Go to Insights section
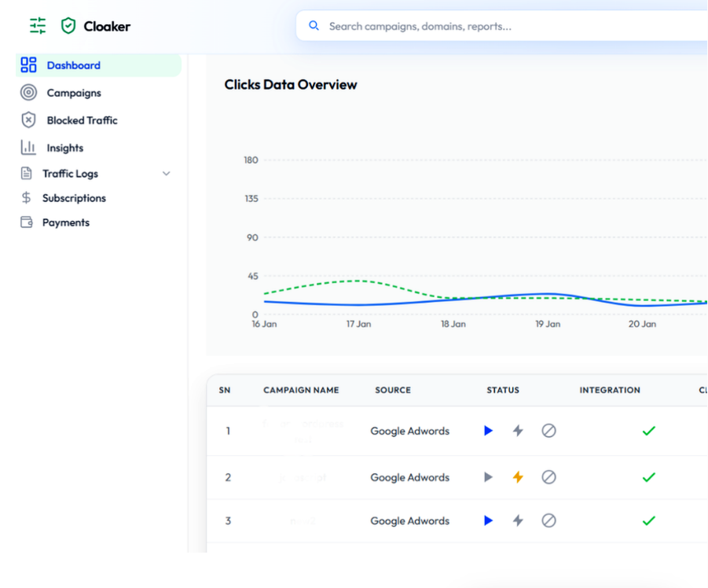Image resolution: width=708 pixels, height=588 pixels. 98,148
